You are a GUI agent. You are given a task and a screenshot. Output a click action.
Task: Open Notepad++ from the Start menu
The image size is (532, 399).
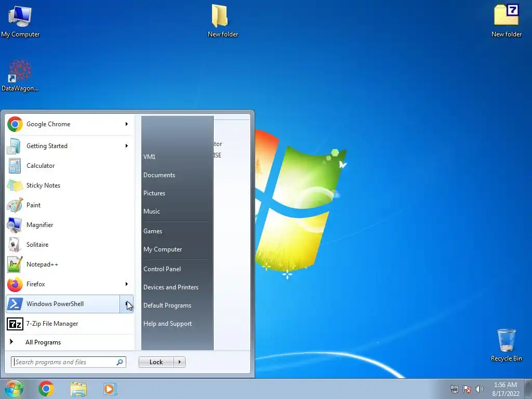point(70,264)
